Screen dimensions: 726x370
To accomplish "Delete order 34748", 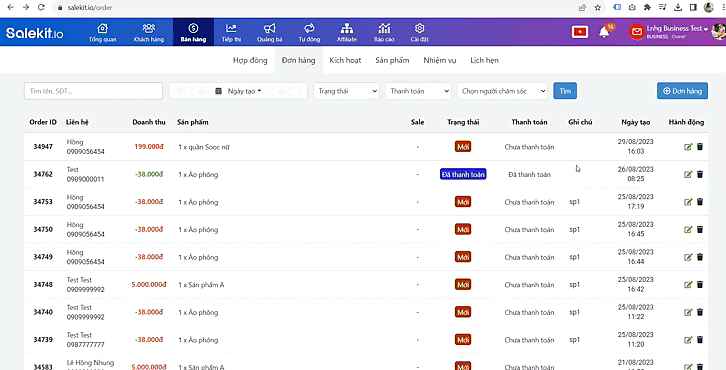I will 700,284.
